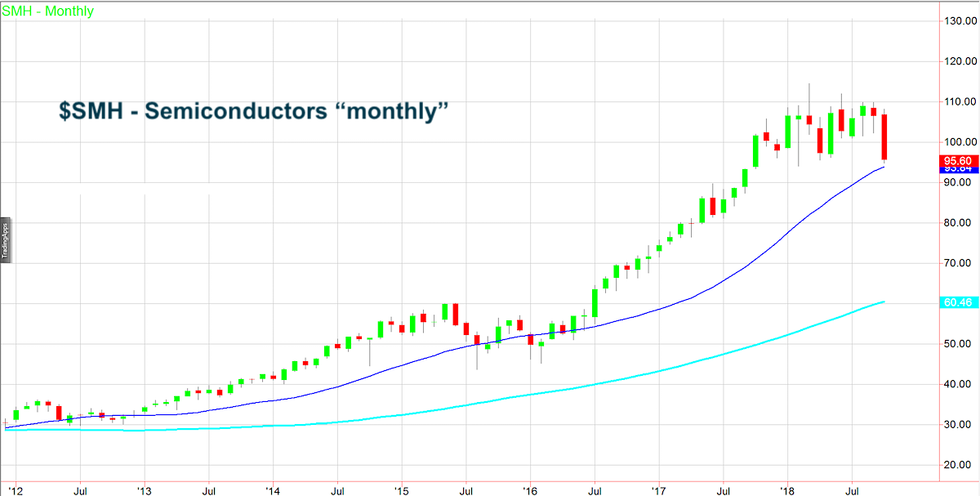Select the red 95.60 last price tag

point(958,161)
